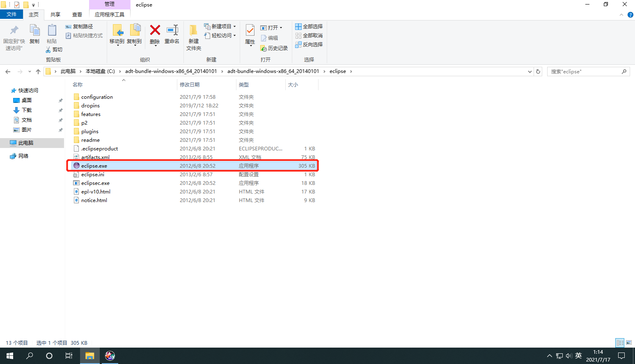Click Paste shortcut in the ribbon
This screenshot has width=635, height=364.
(84, 36)
